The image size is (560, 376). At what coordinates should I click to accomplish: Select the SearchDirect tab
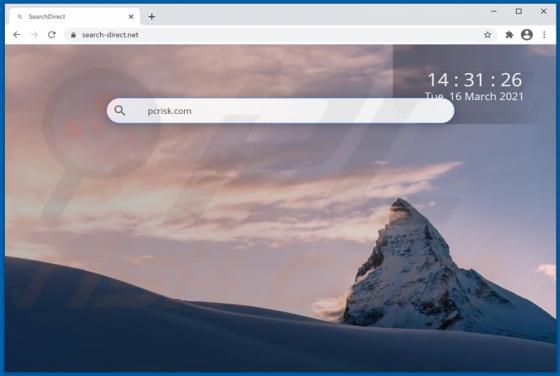[74, 16]
